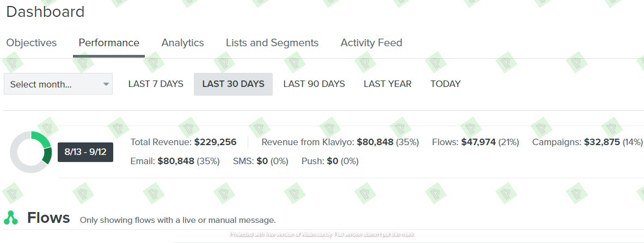Select the Performance tab

[109, 43]
